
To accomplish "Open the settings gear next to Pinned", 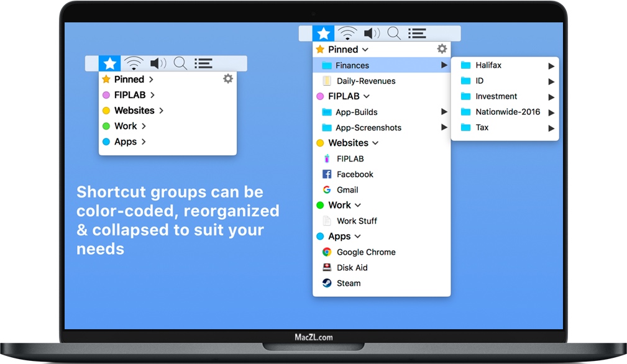I will (442, 48).
